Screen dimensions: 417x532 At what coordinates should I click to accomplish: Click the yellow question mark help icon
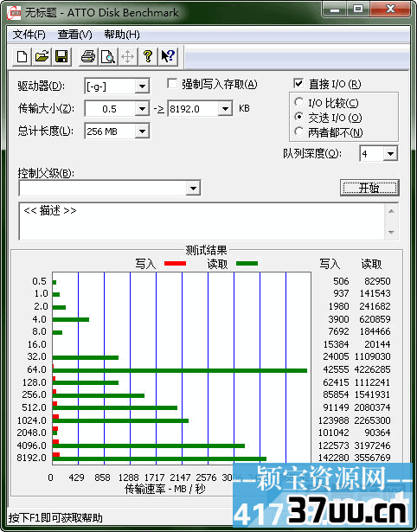click(148, 56)
